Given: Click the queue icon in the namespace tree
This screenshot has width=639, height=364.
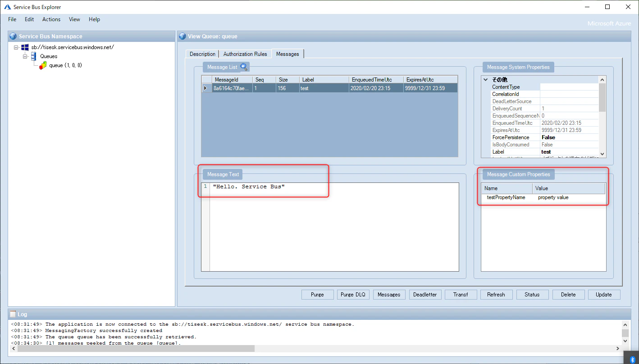Looking at the screenshot, I should point(43,65).
